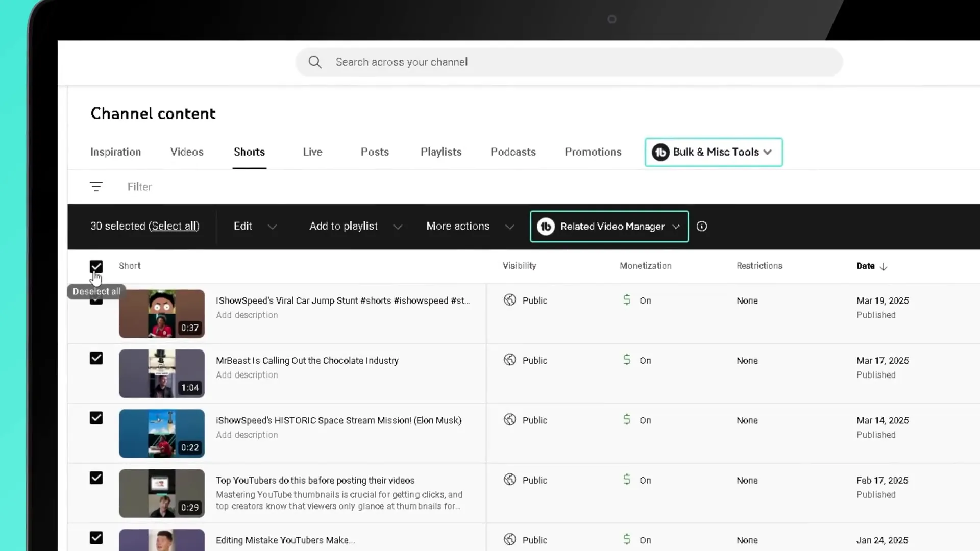The height and width of the screenshot is (551, 980).
Task: Click the Space Stream Mission video thumbnail
Action: pyautogui.click(x=161, y=433)
